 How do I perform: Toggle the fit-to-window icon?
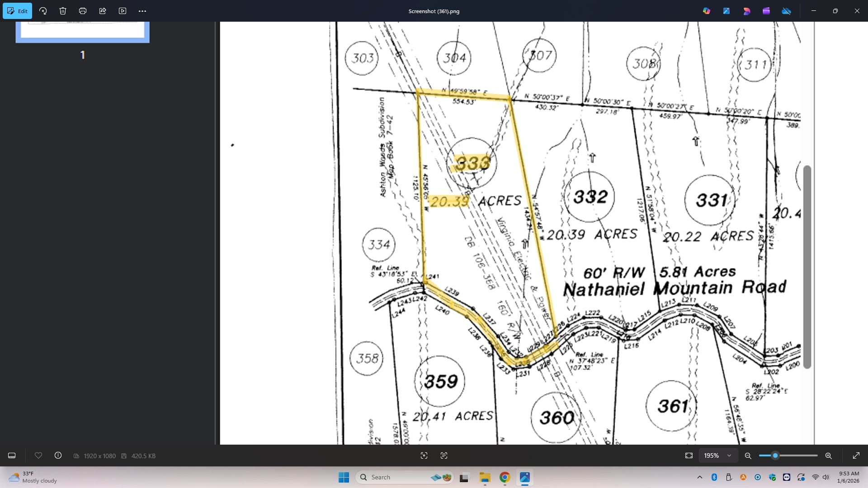[x=689, y=455]
